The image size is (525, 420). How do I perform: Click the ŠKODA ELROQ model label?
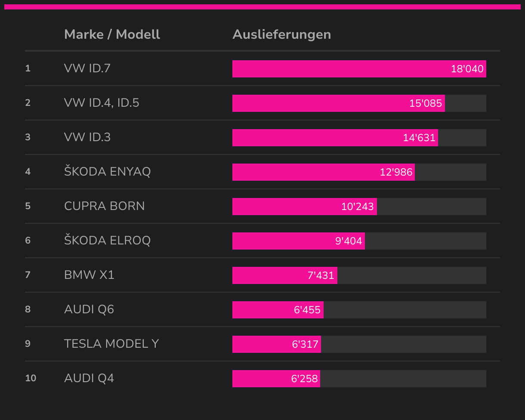[x=108, y=241]
